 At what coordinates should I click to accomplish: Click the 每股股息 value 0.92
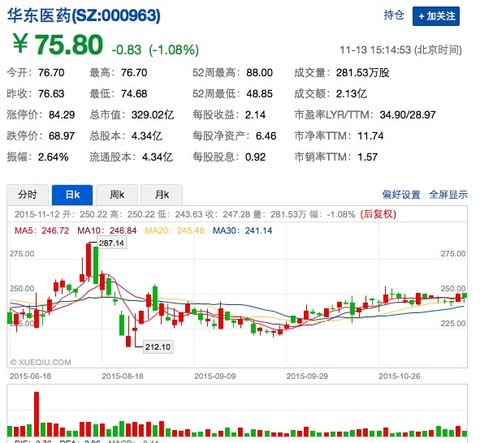(255, 157)
